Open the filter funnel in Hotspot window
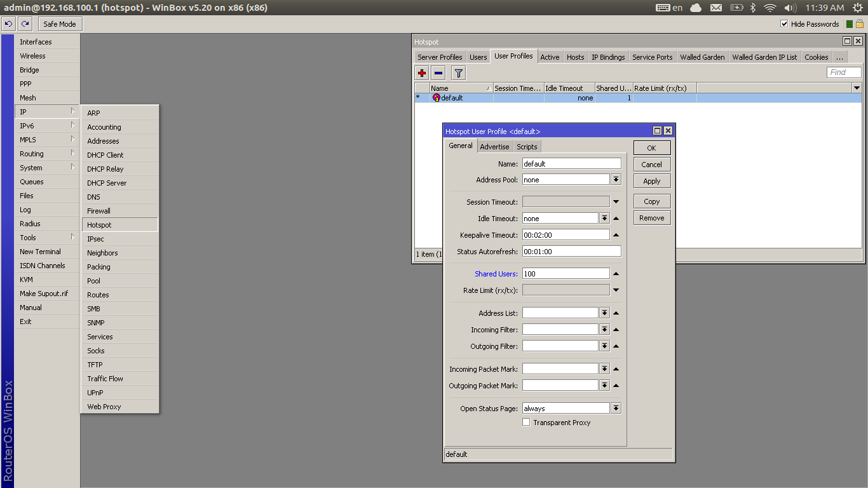868x488 pixels. (x=459, y=72)
